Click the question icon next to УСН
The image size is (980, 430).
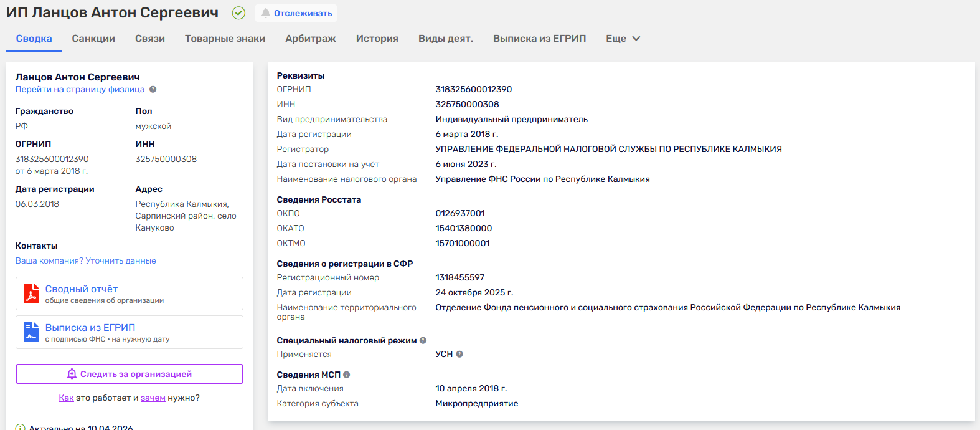(459, 355)
